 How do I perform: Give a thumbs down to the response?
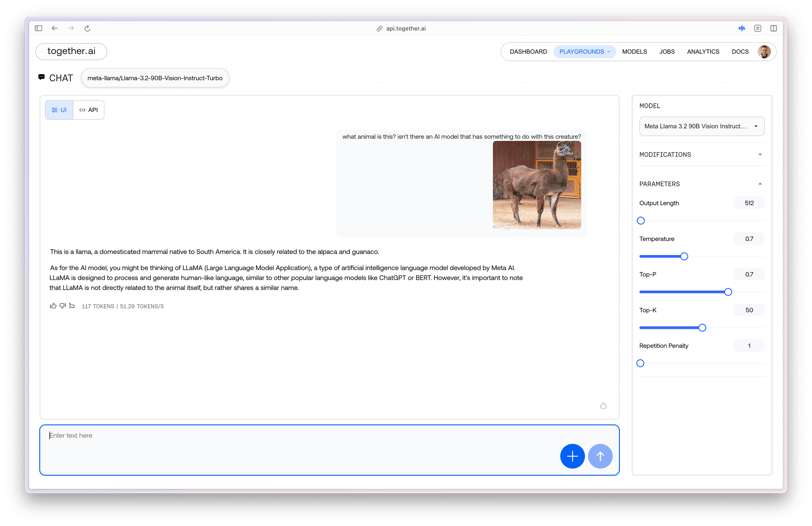(x=62, y=306)
